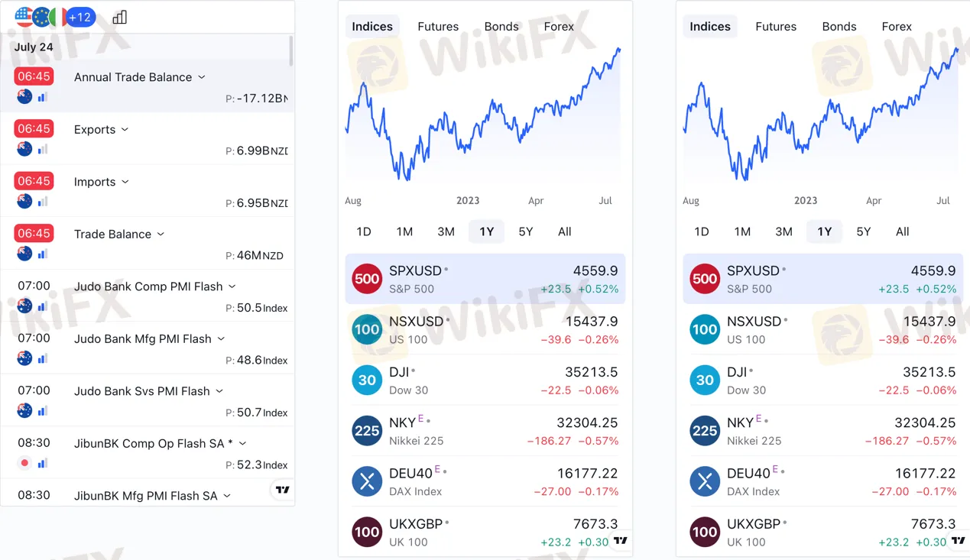The height and width of the screenshot is (560, 970).
Task: Click the US 100 teal symbol icon
Action: tap(366, 329)
